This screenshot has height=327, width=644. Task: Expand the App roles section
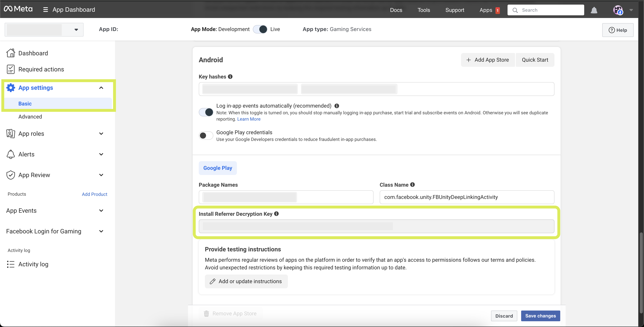click(101, 134)
